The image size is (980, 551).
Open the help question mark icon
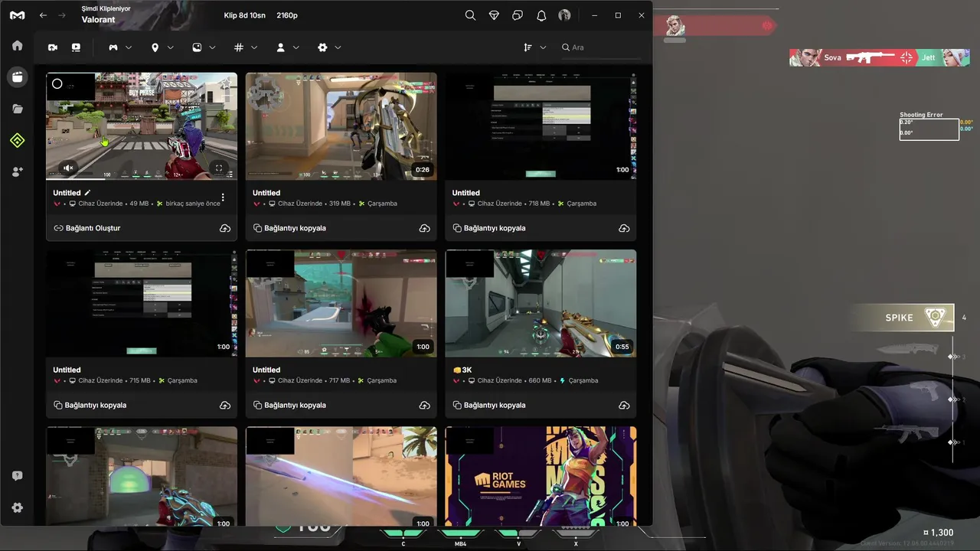(x=17, y=476)
